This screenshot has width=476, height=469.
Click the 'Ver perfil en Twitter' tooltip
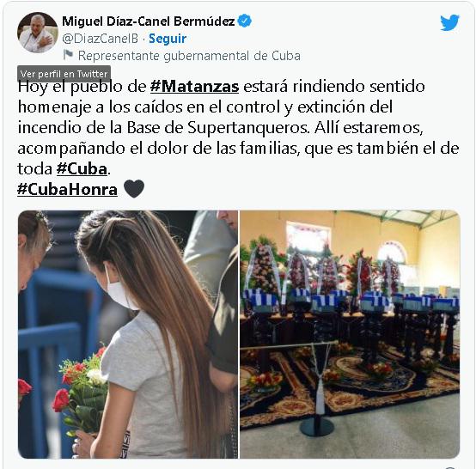pyautogui.click(x=64, y=74)
